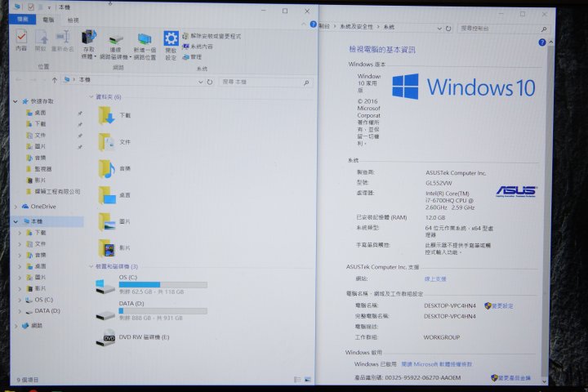Collapse the 快速存取 Quick access tree node

click(16, 101)
